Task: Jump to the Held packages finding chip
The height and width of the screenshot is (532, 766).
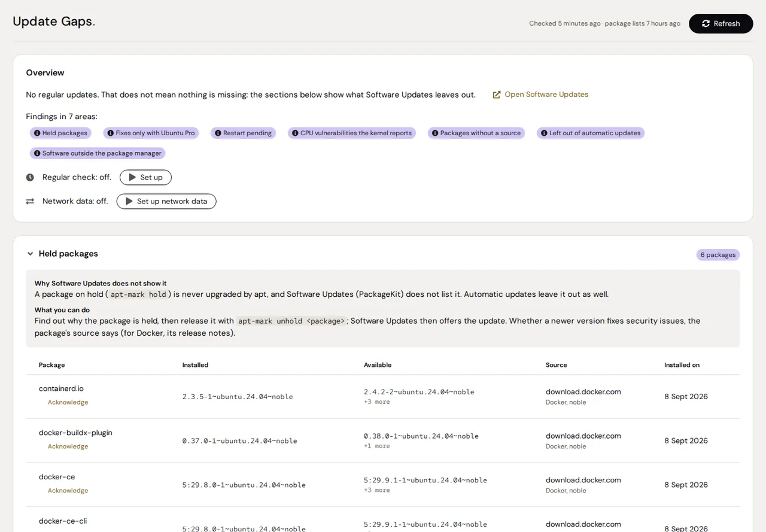Action: pos(60,133)
